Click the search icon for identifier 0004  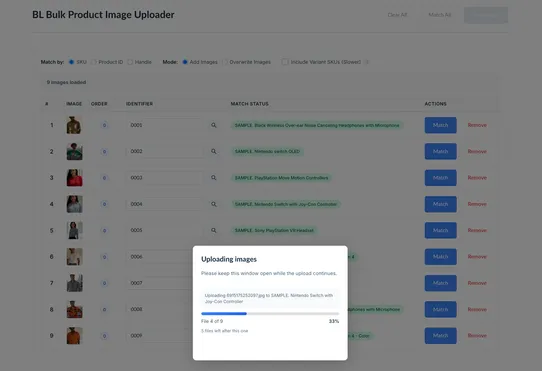(214, 204)
